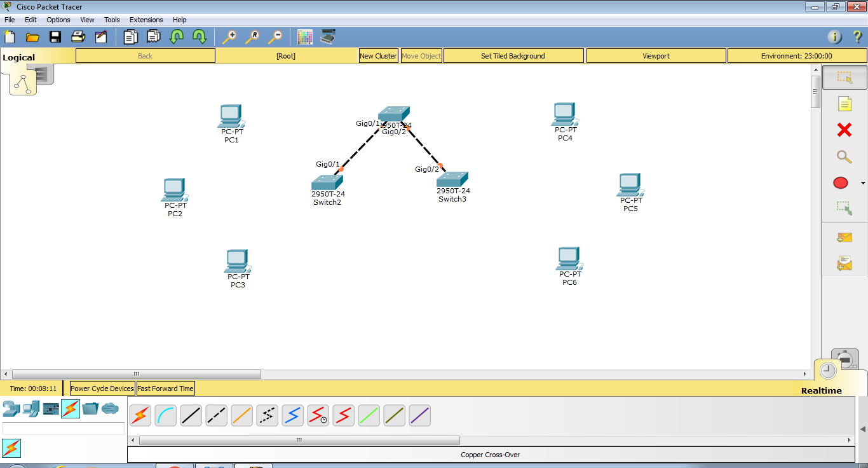868x468 pixels.
Task: Select the automatic connection lightning bolt
Action: pos(140,415)
